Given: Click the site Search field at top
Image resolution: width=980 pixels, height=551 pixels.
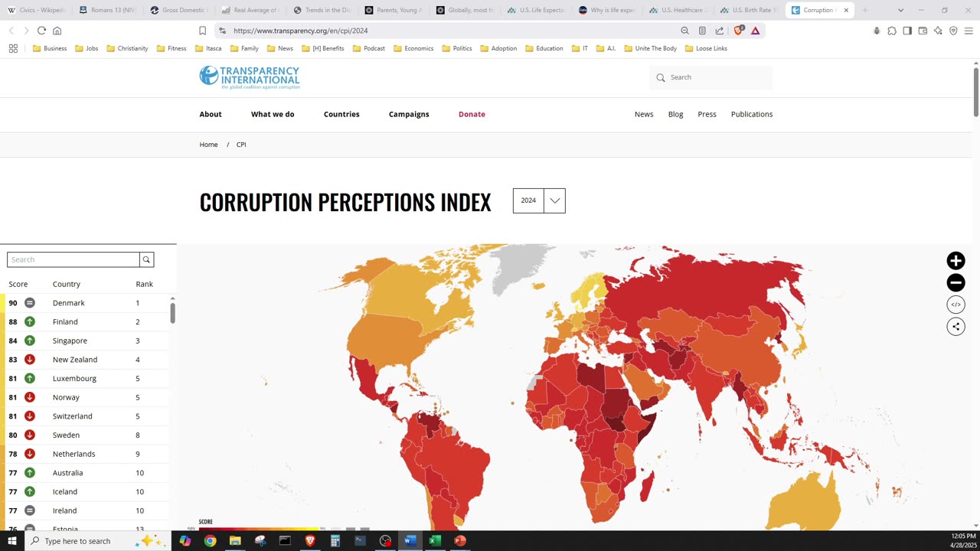Looking at the screenshot, I should [x=711, y=77].
